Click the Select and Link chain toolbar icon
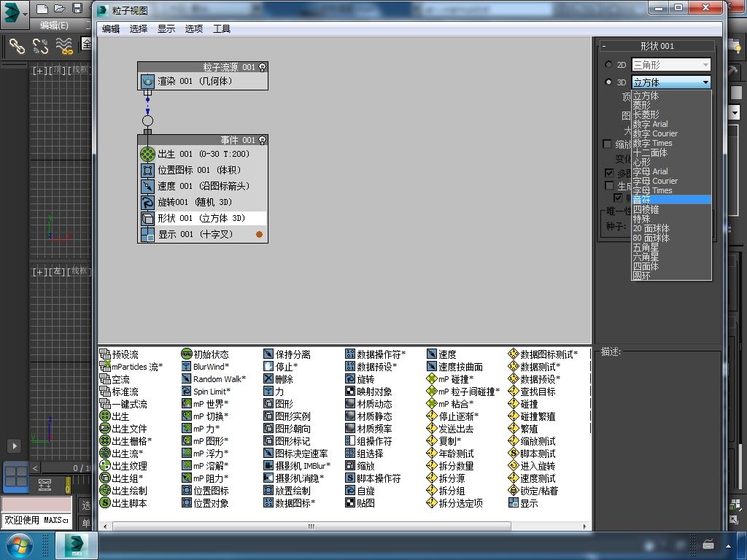Viewport: 747px width, 560px height. pos(18,46)
